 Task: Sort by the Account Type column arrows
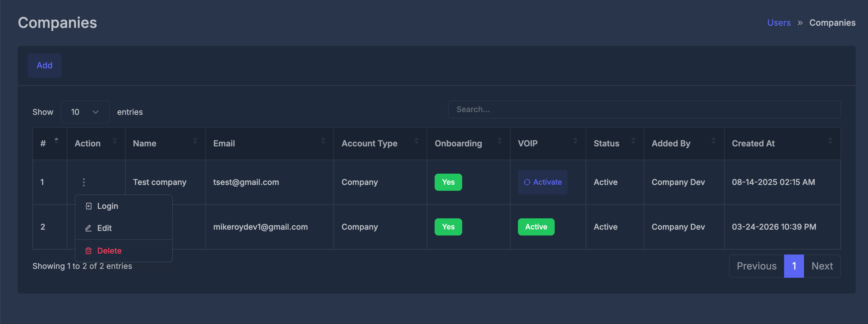pos(416,141)
